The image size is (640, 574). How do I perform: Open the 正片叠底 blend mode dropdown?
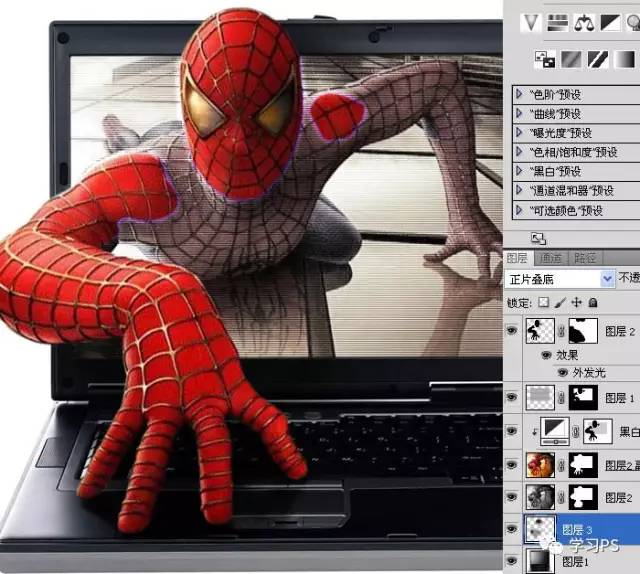click(608, 279)
